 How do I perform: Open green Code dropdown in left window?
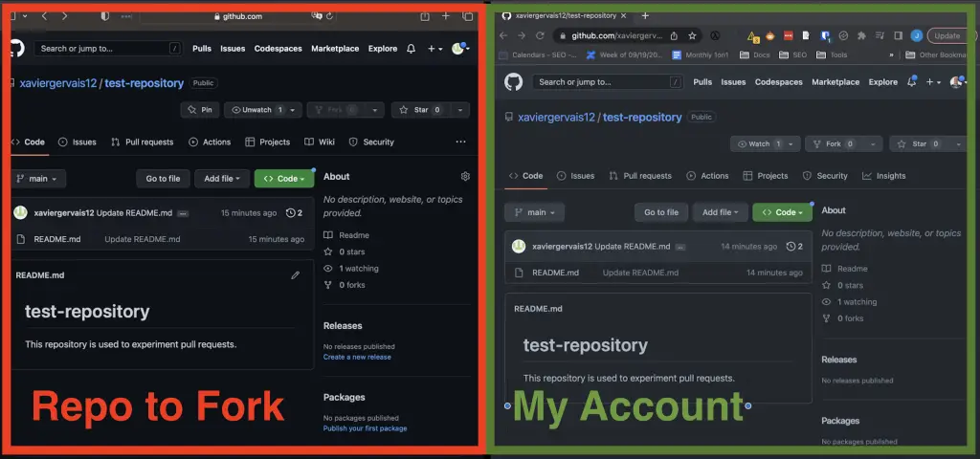pos(284,179)
